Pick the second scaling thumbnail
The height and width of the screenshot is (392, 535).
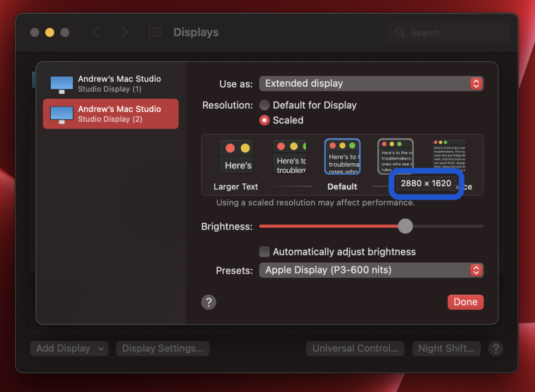pos(289,157)
